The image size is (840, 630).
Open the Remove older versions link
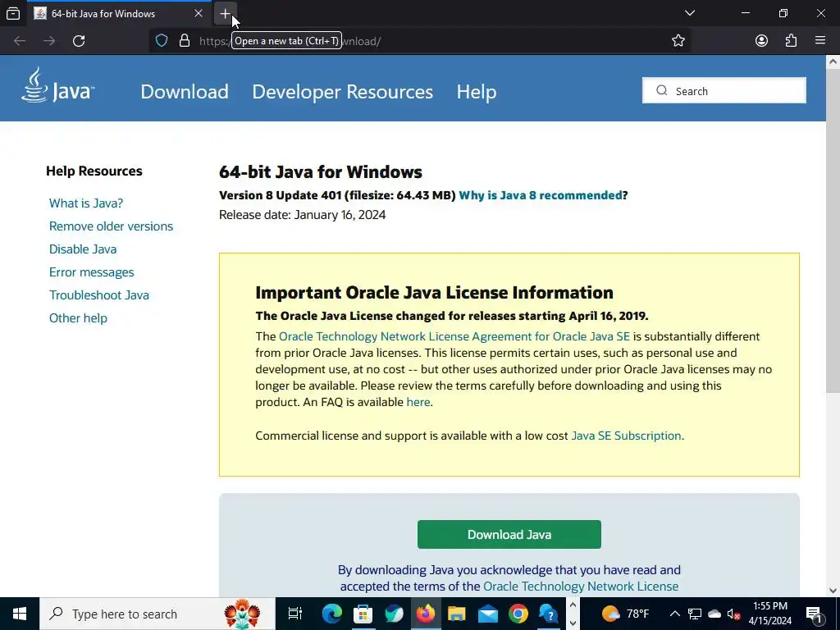pos(111,226)
